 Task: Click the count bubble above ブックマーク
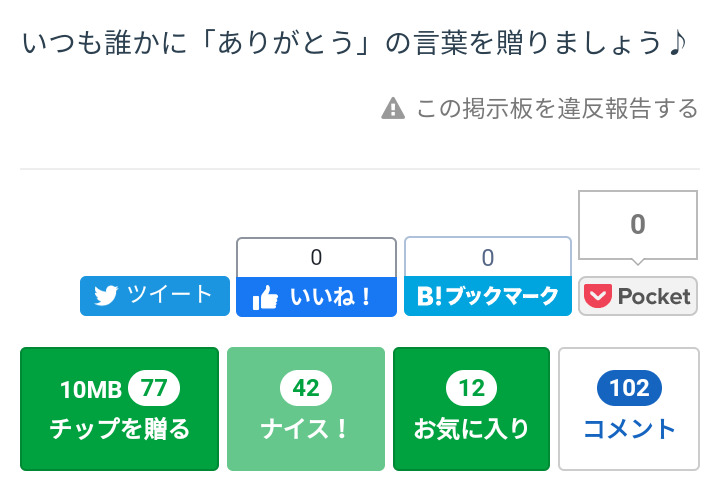pos(488,257)
